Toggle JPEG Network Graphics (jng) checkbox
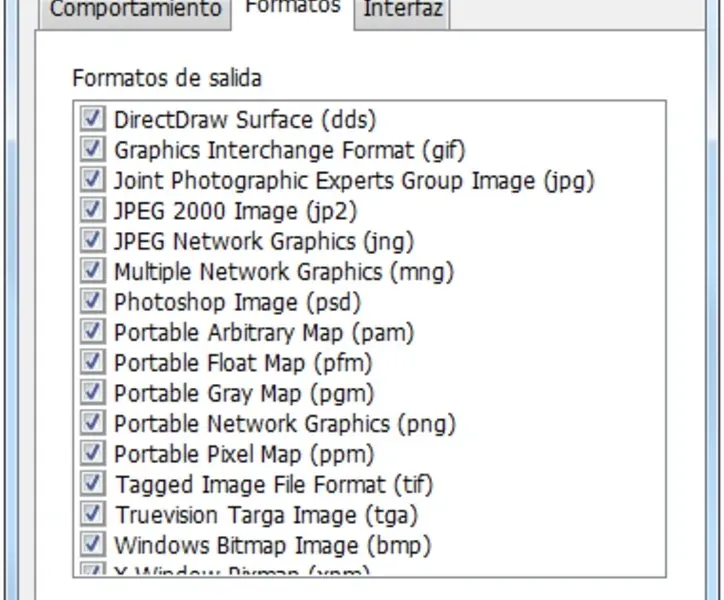This screenshot has width=724, height=600. (x=93, y=241)
